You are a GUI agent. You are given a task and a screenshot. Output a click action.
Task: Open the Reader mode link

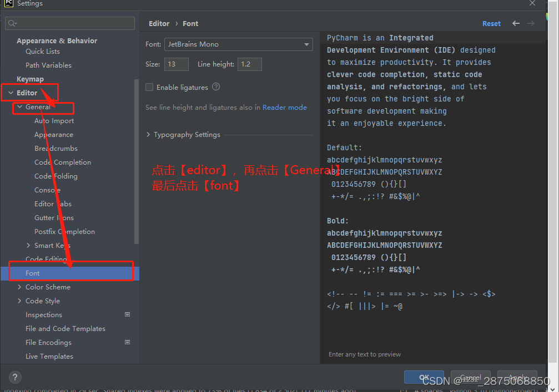click(x=284, y=107)
